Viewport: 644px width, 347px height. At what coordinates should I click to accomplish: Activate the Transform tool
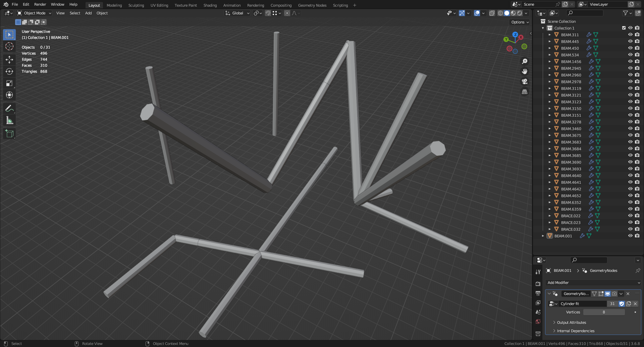coord(9,95)
